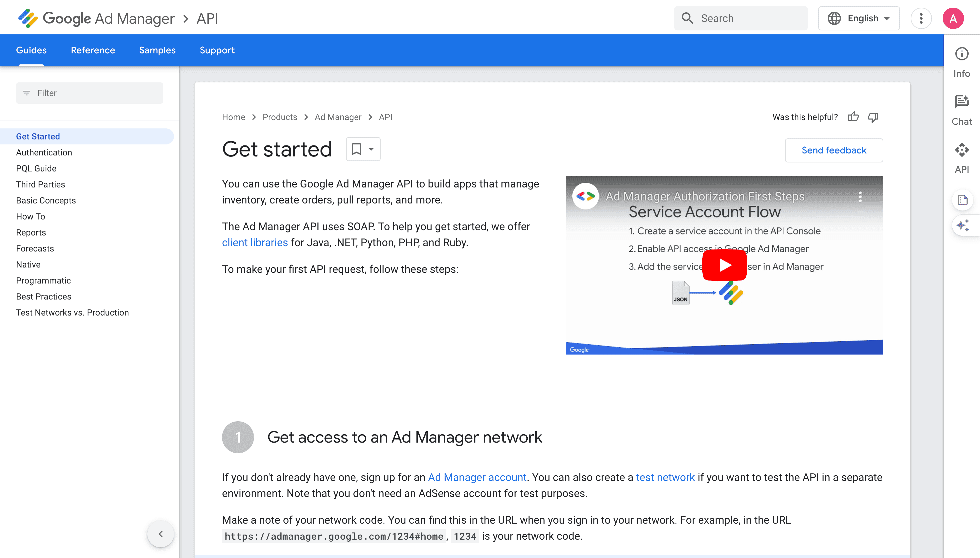Click the filter icon in sidebar
The height and width of the screenshot is (558, 980).
tap(26, 93)
